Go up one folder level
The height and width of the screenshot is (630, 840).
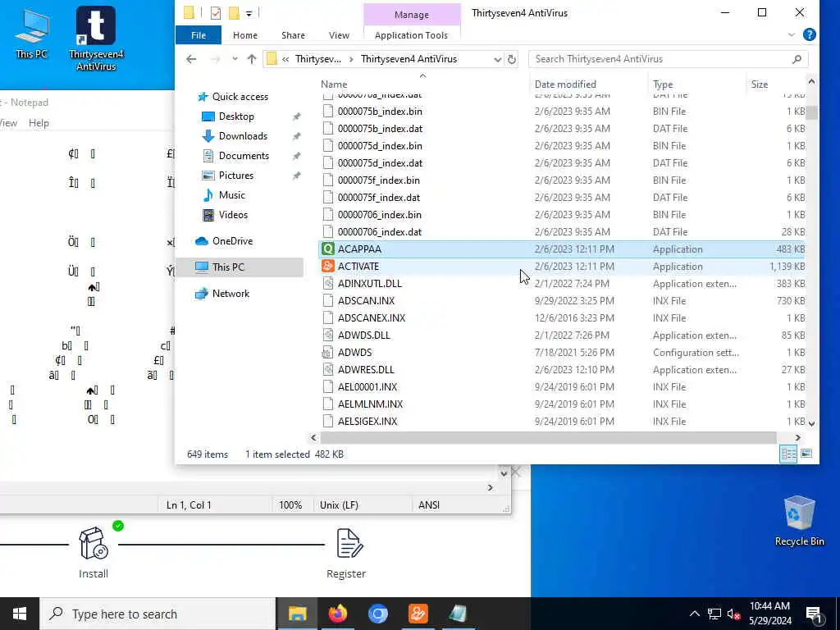tap(252, 59)
